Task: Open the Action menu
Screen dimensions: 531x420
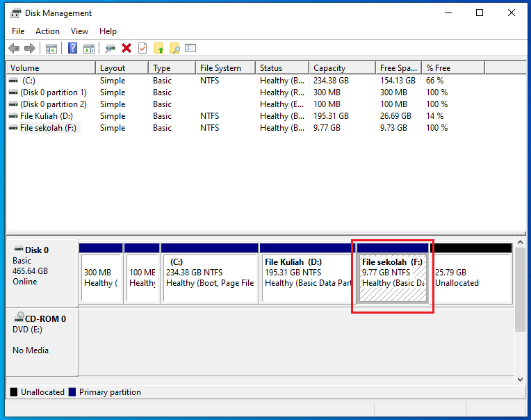Action: tap(47, 31)
